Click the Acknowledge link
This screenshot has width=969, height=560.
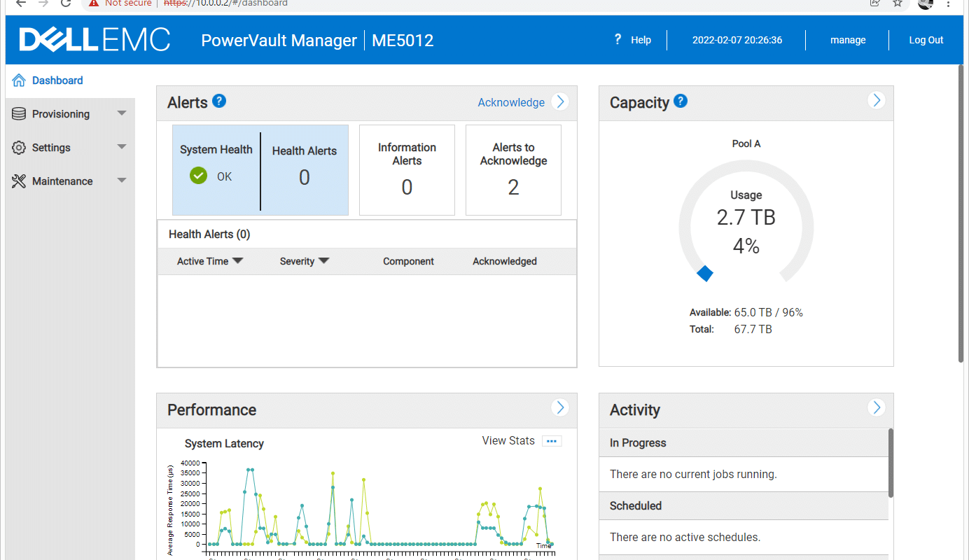pyautogui.click(x=511, y=102)
